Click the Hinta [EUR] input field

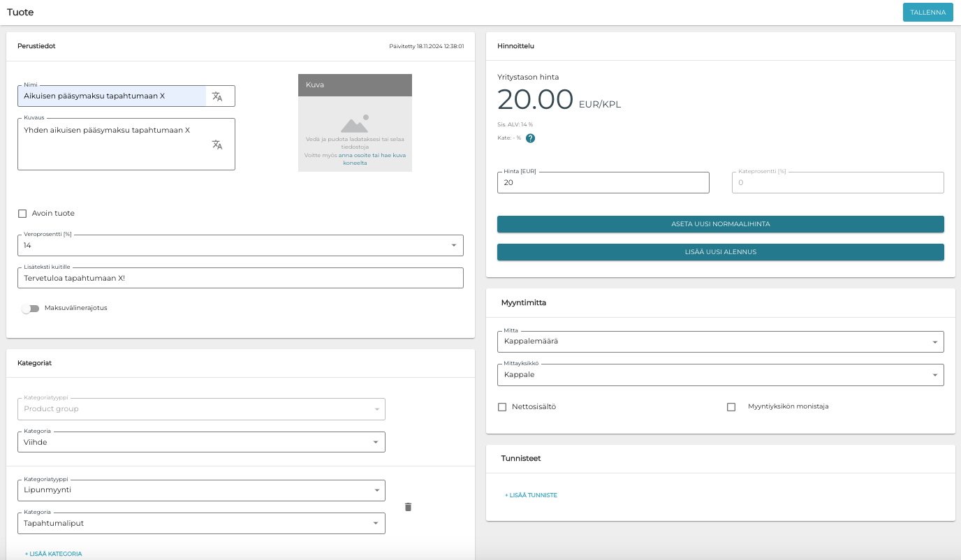tap(603, 183)
